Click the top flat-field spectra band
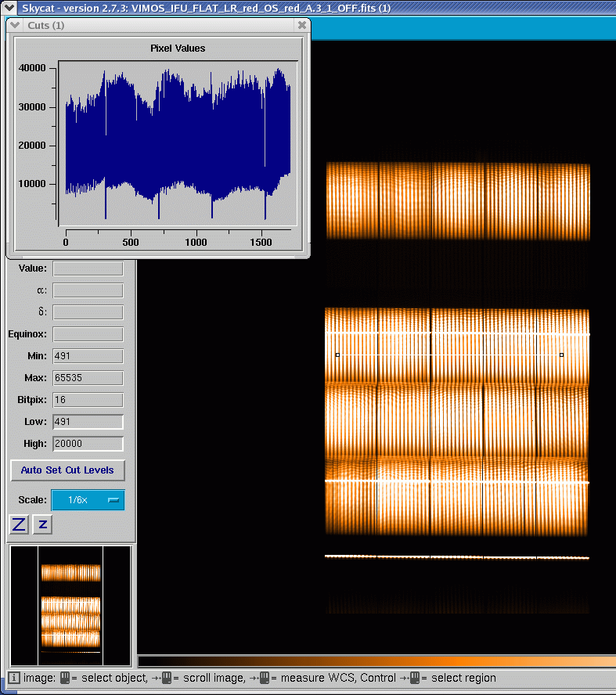616x695 pixels. tap(458, 201)
